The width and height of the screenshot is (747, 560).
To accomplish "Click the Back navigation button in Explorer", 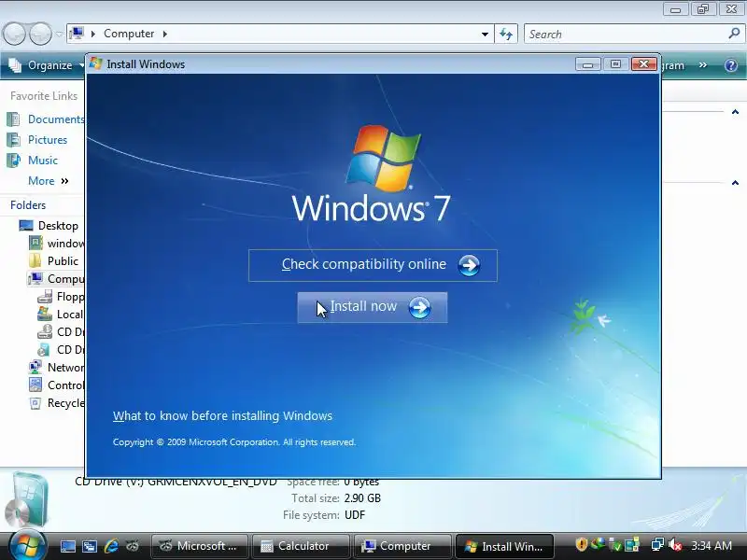I will point(14,34).
